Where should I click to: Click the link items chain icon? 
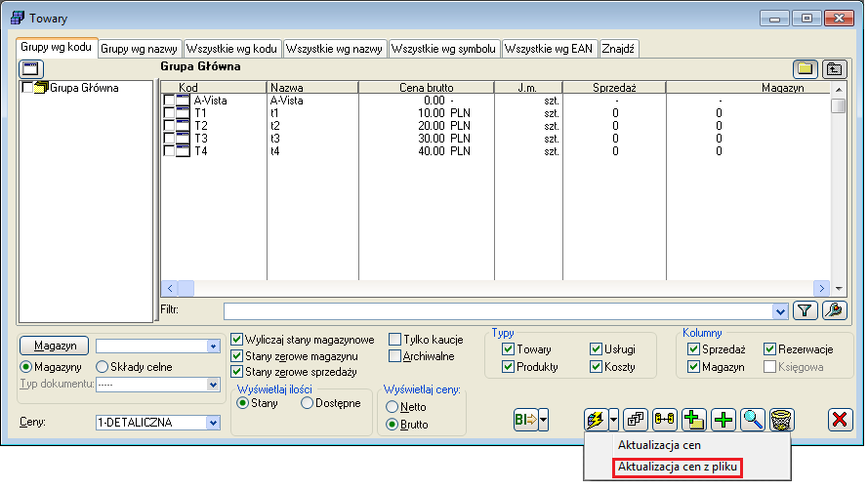point(665,420)
